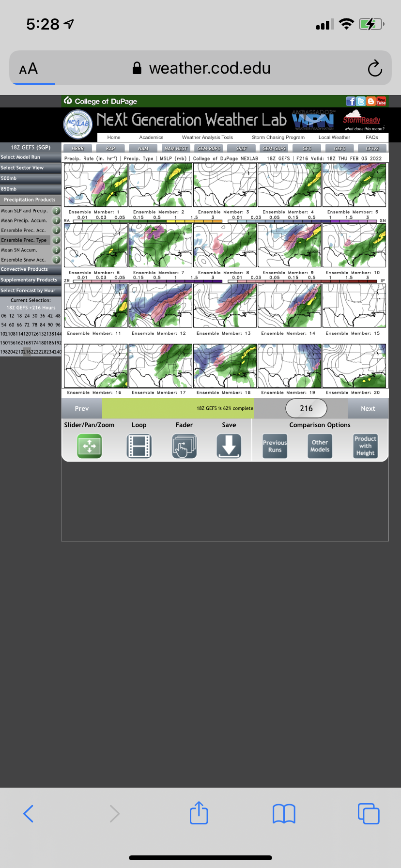Open the Facebook icon in header
Screen dimensions: 401x868
tap(351, 101)
